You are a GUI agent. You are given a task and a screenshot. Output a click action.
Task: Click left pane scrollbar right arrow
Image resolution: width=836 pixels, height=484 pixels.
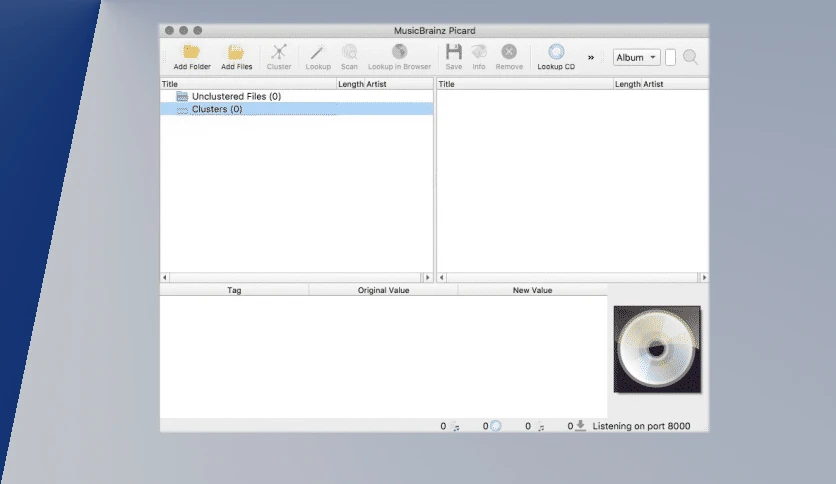(x=427, y=277)
